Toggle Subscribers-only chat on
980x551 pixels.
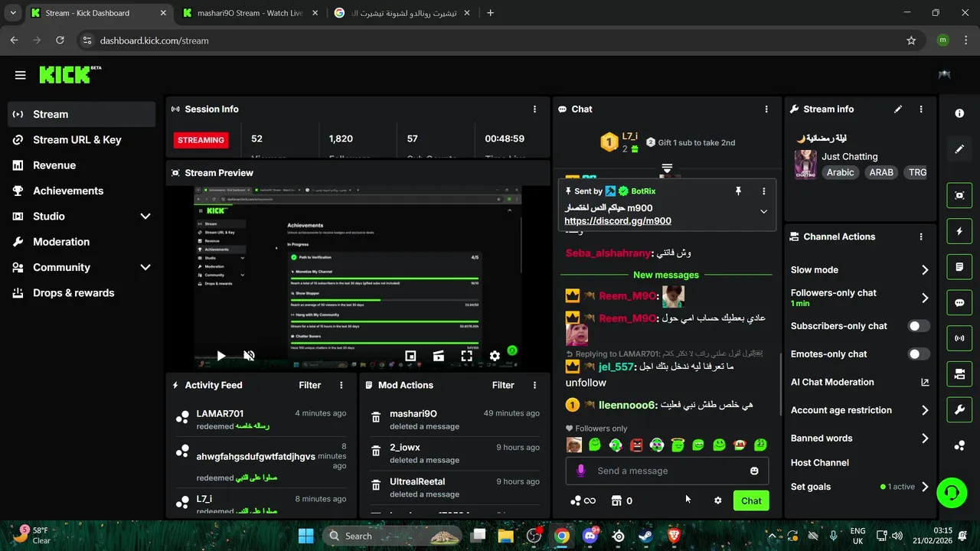coord(919,326)
